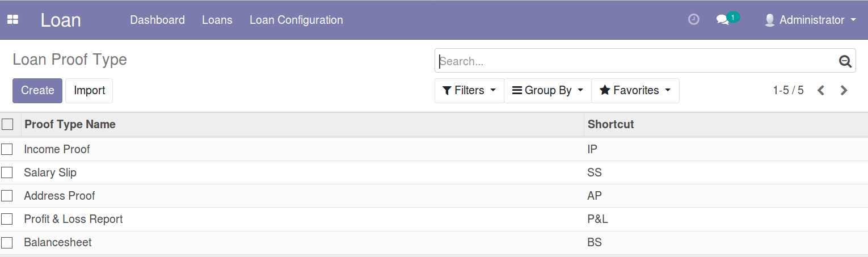Open the Loan Configuration menu
This screenshot has height=257, width=868.
[x=296, y=20]
